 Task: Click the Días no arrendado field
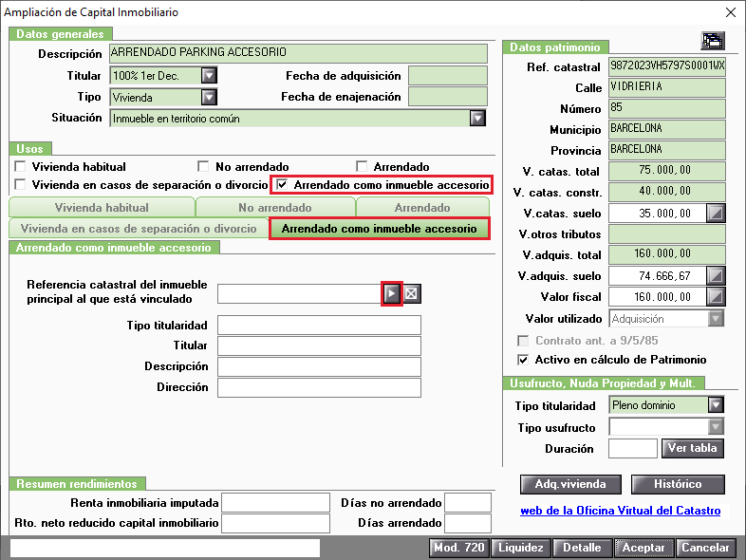tap(468, 502)
